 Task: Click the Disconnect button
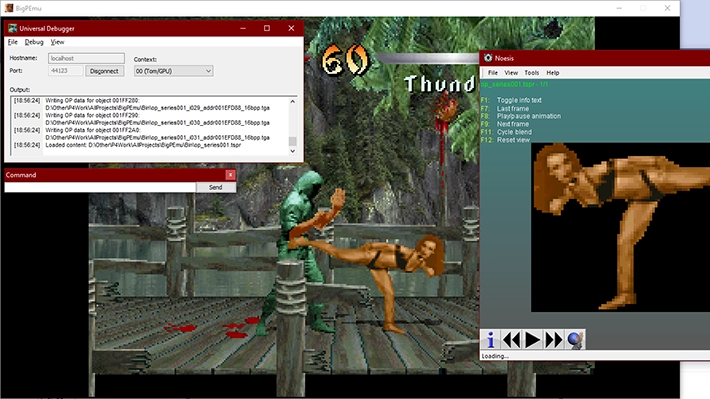(104, 71)
